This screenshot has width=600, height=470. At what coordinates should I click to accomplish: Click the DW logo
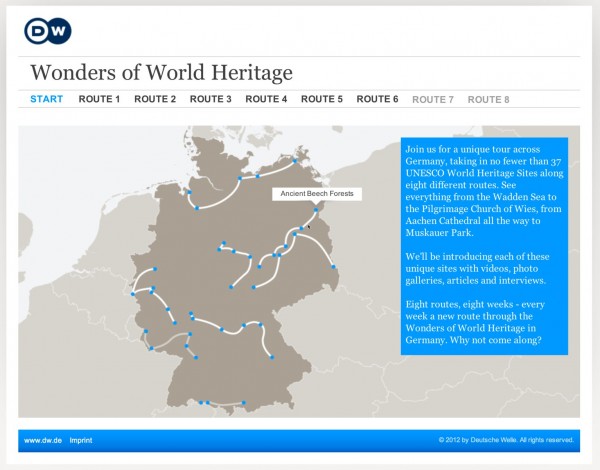[48, 32]
